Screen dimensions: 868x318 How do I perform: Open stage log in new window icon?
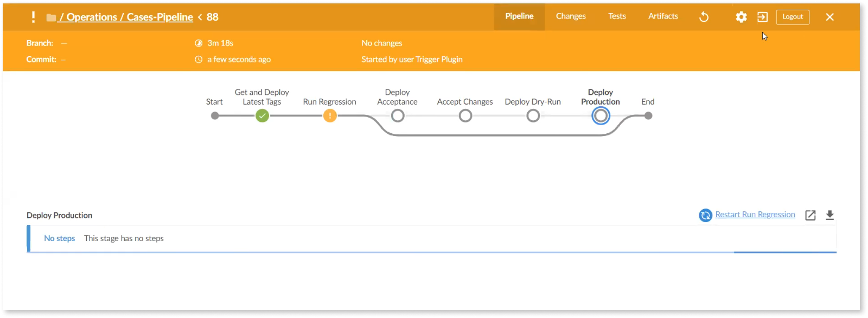pos(810,216)
